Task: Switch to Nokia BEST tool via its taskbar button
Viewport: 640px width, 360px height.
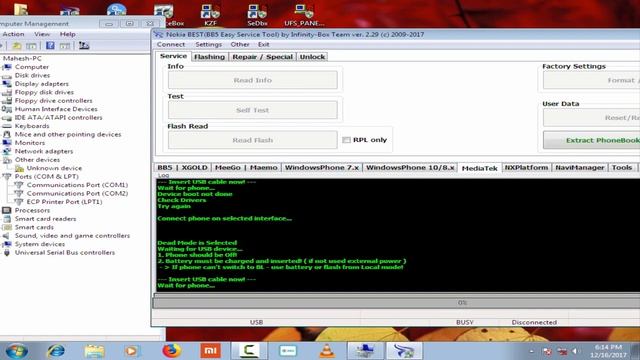Action: pos(404,351)
